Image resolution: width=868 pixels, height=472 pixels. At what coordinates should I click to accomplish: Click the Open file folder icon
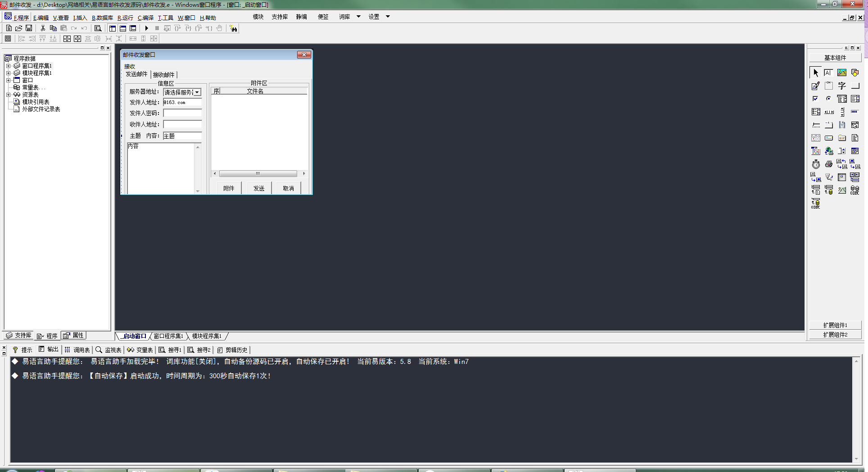click(19, 28)
